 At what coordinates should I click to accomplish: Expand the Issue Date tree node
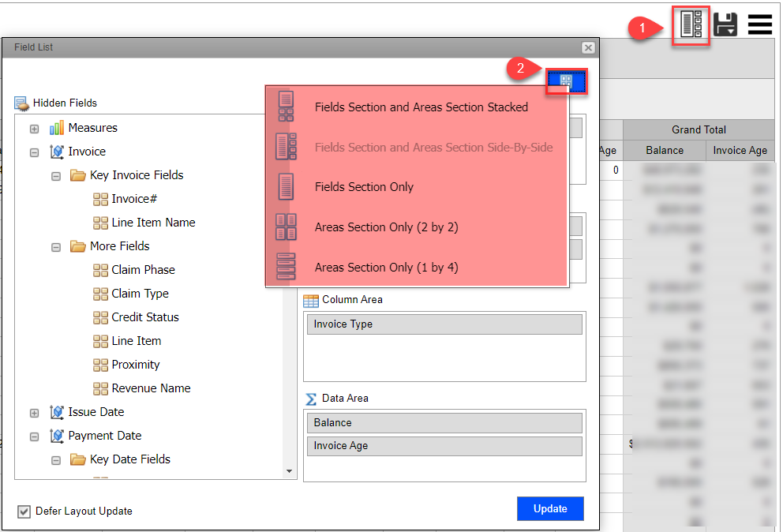(34, 413)
